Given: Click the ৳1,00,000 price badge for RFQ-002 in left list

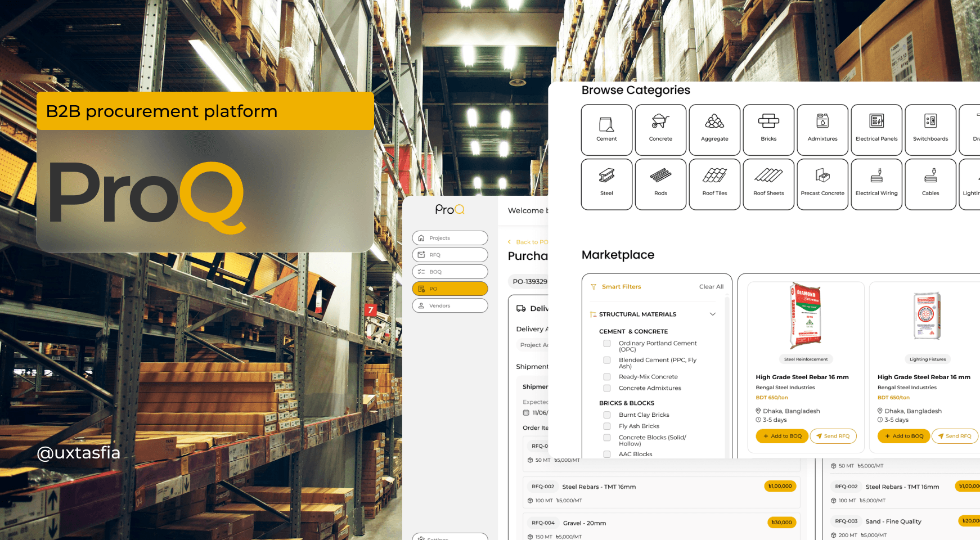Looking at the screenshot, I should pos(780,486).
